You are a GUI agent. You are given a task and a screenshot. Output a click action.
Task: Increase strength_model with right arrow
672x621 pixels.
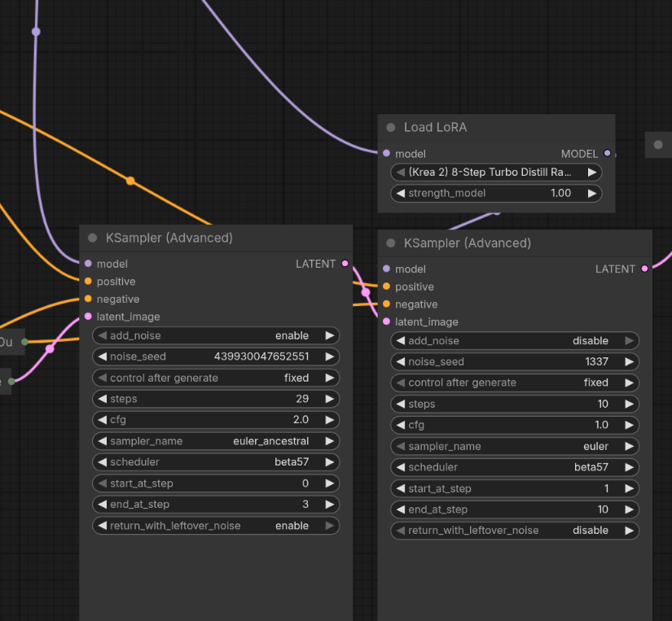(x=592, y=193)
